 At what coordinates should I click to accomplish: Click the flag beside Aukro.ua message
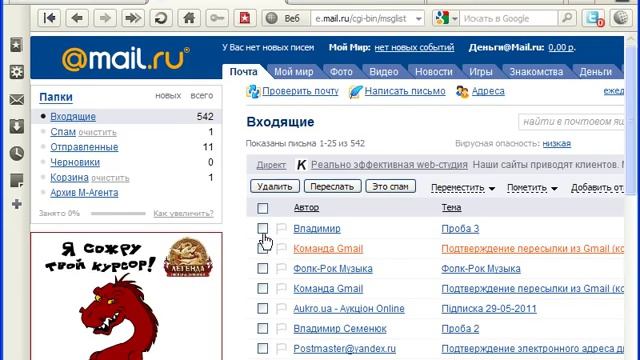point(281,309)
